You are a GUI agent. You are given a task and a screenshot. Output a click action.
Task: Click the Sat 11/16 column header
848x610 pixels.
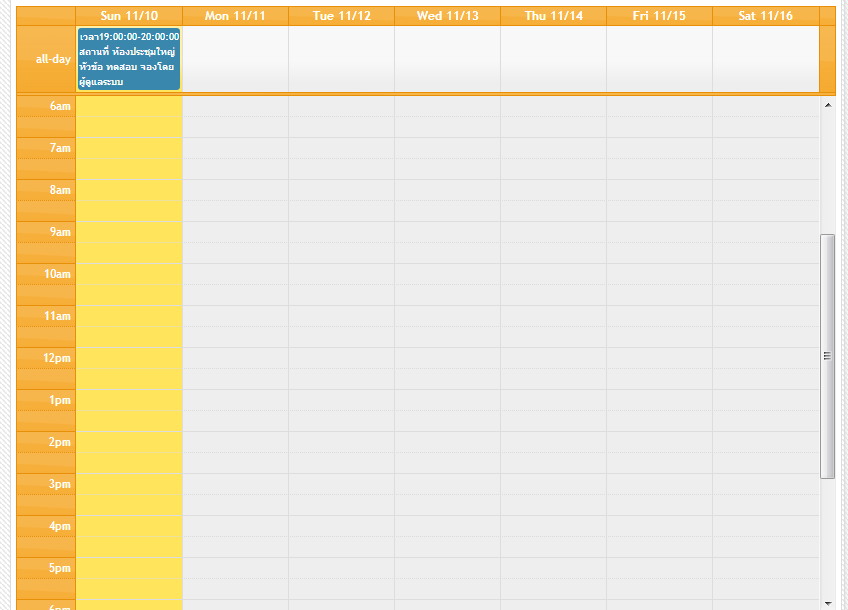coord(766,16)
